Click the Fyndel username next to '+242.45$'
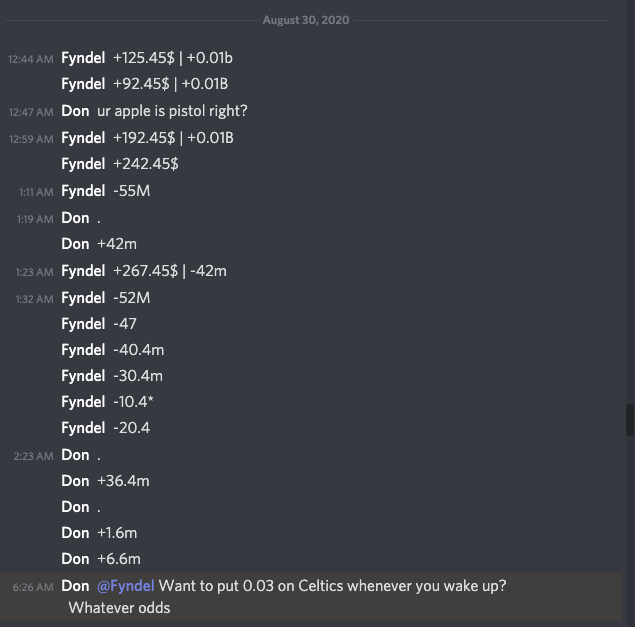The image size is (635, 627). [83, 164]
